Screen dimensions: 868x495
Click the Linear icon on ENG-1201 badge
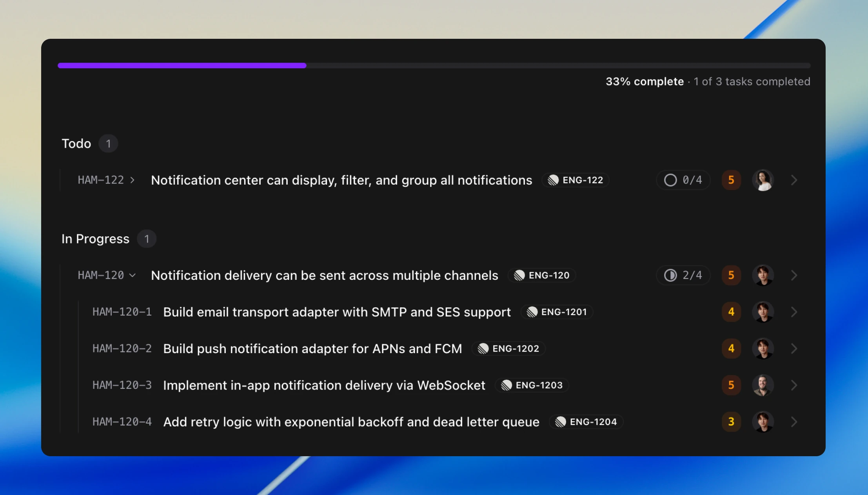coord(532,312)
